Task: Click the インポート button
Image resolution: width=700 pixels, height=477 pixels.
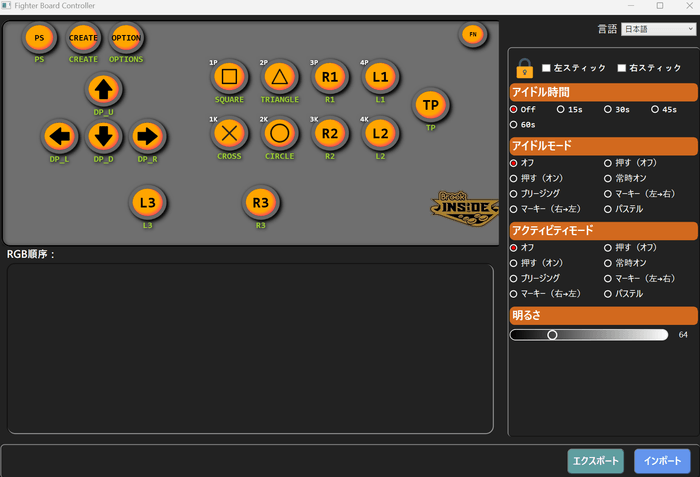Action: click(662, 461)
